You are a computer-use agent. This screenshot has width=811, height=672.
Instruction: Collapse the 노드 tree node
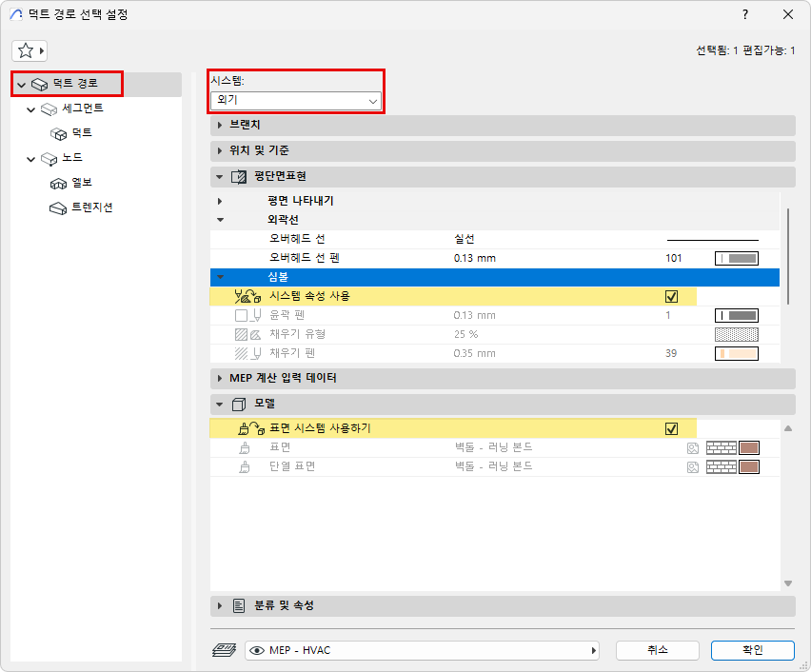tap(31, 159)
